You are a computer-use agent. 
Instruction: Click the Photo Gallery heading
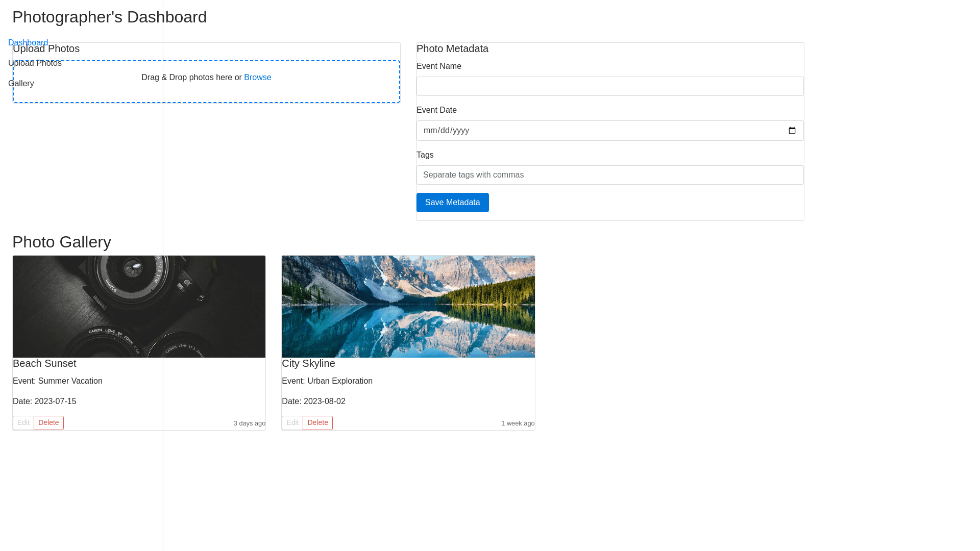coord(62,242)
